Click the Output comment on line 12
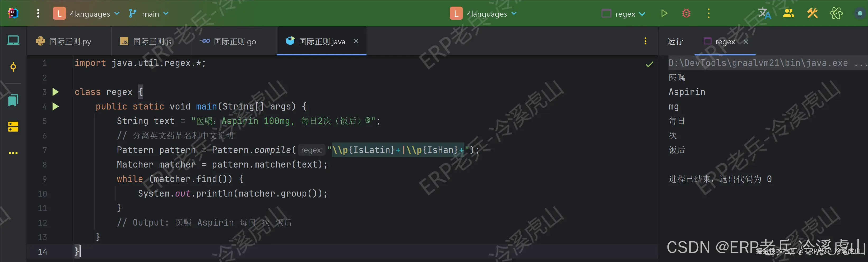The width and height of the screenshot is (868, 262). (x=204, y=223)
